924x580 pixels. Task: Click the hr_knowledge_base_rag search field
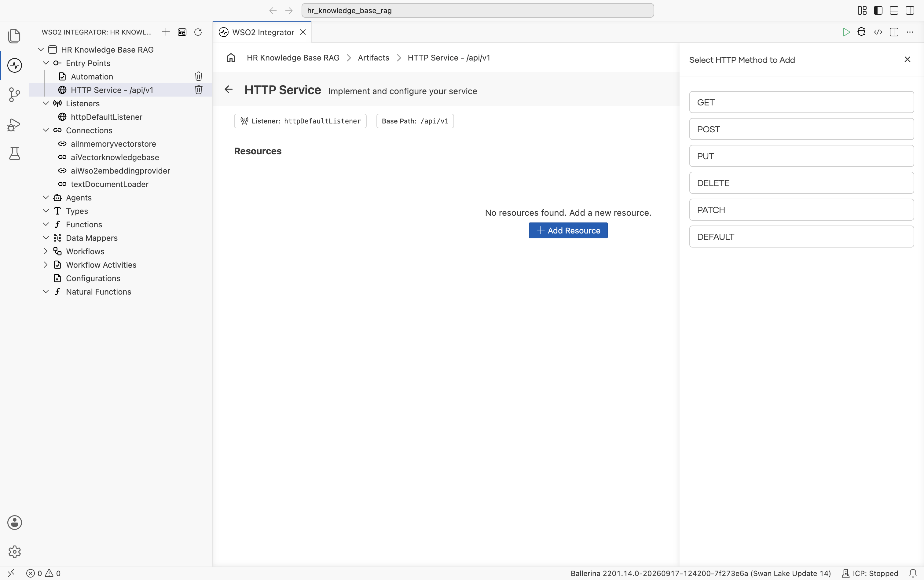pos(478,10)
